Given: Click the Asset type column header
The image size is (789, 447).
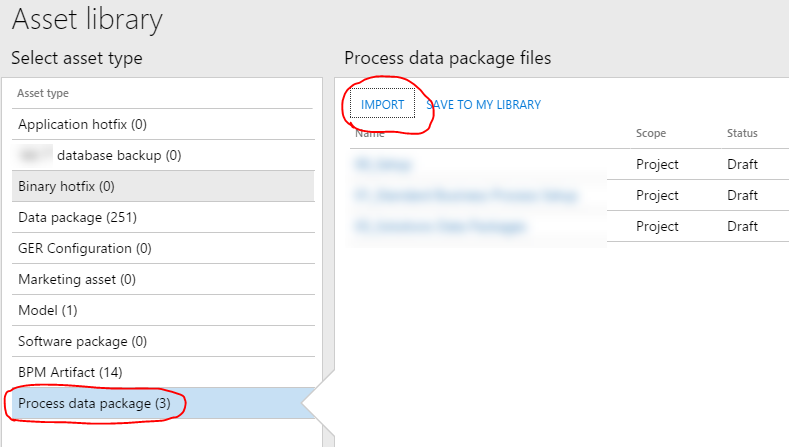Looking at the screenshot, I should [x=43, y=93].
